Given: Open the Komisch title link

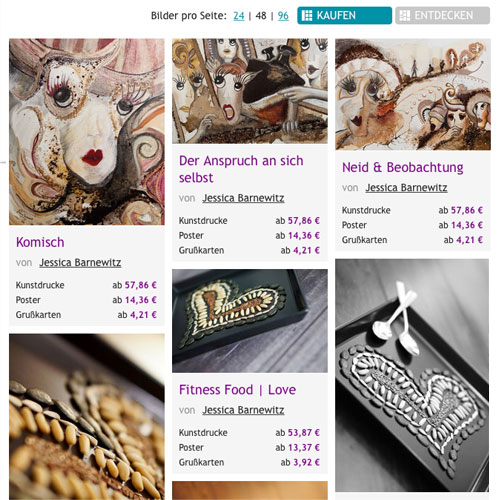Looking at the screenshot, I should pyautogui.click(x=40, y=242).
